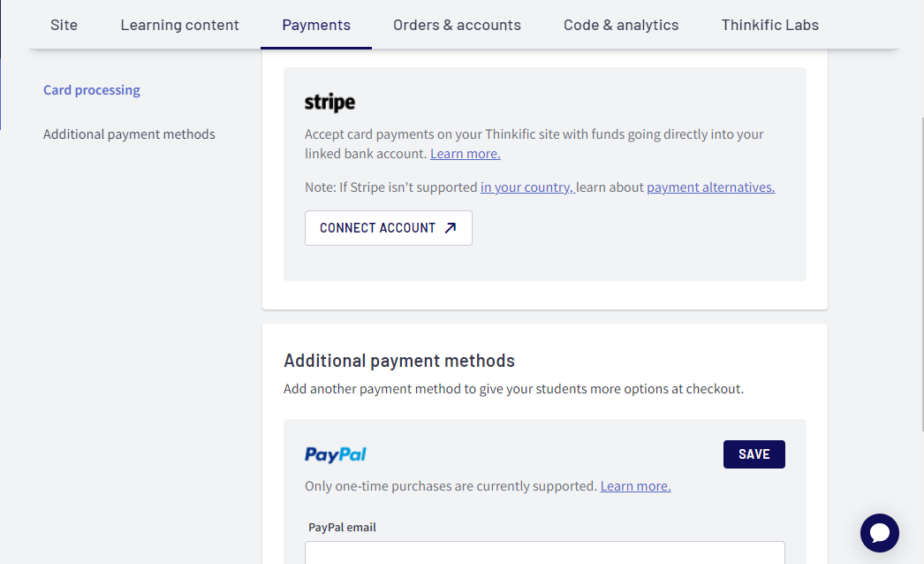924x564 pixels.
Task: Open the chat support bubble icon
Action: point(879,533)
